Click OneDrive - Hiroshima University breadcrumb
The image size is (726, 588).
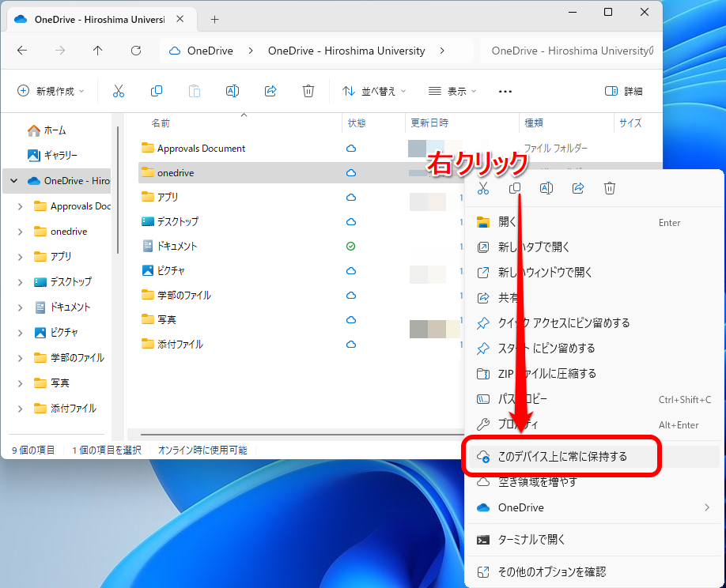click(346, 51)
